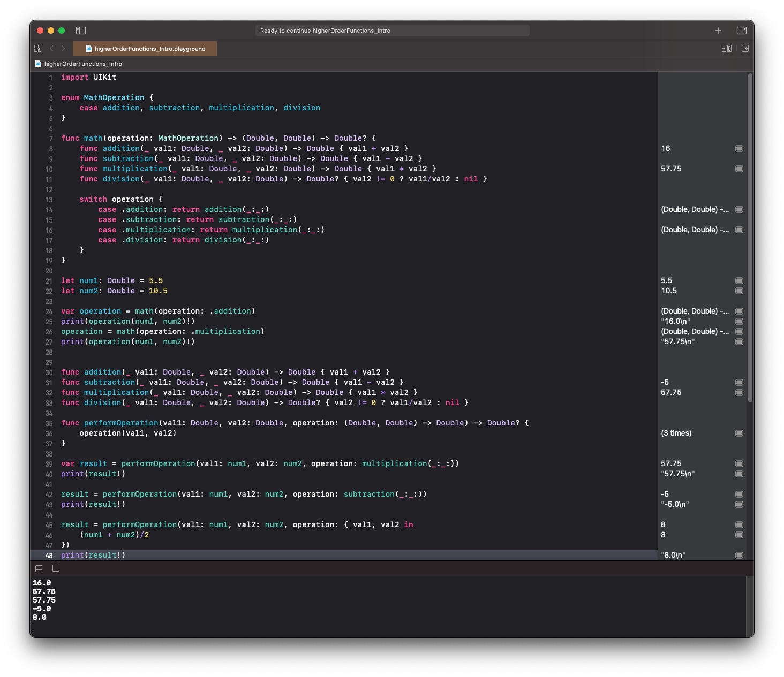This screenshot has width=784, height=677.
Task: Click the stop execution square icon
Action: 56,568
